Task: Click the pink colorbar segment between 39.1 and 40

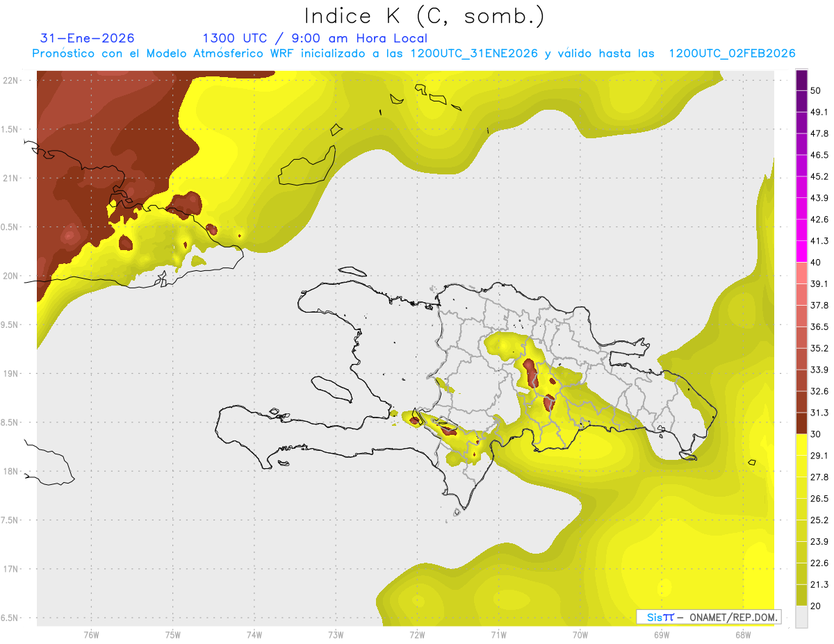Action: click(x=801, y=273)
